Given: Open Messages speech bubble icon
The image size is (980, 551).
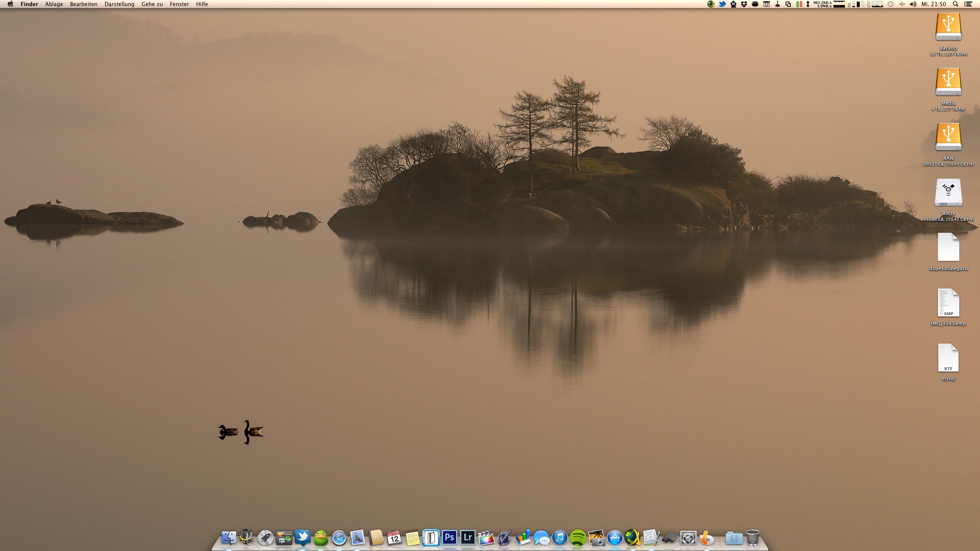Looking at the screenshot, I should pos(541,538).
